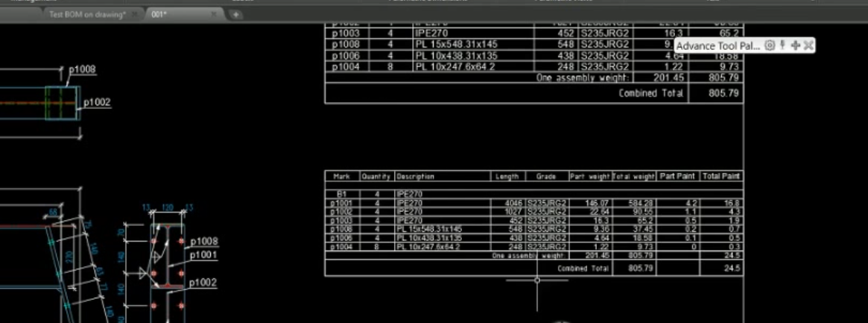Viewport: 868px width, 323px height.
Task: Click 'Combined Total' label in the large-font table
Action: click(x=651, y=93)
